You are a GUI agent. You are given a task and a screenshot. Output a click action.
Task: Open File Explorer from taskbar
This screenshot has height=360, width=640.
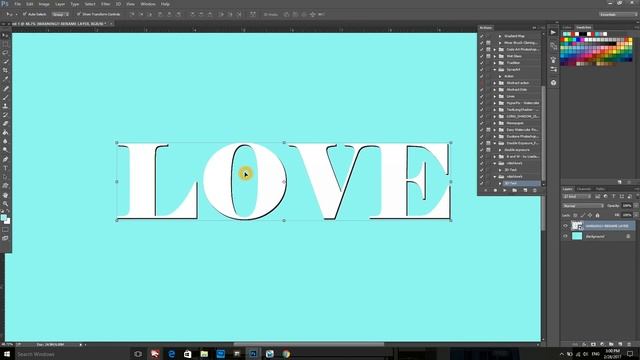(x=204, y=354)
